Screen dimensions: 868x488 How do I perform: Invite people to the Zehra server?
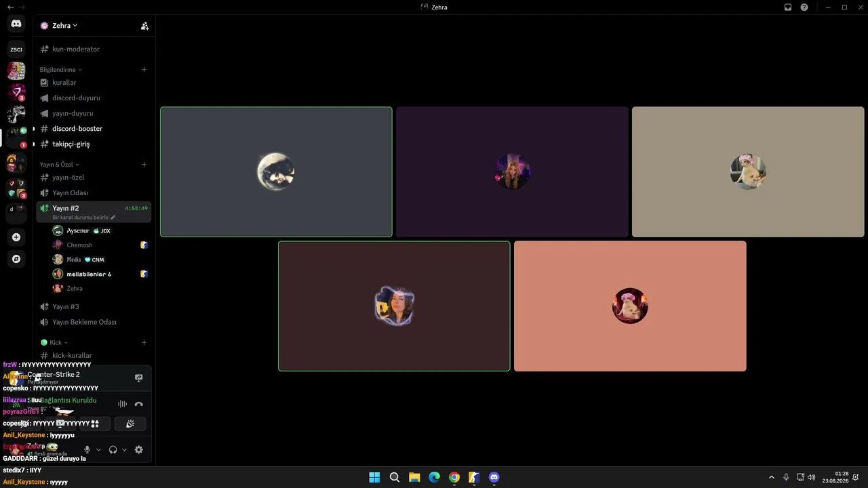(x=144, y=26)
